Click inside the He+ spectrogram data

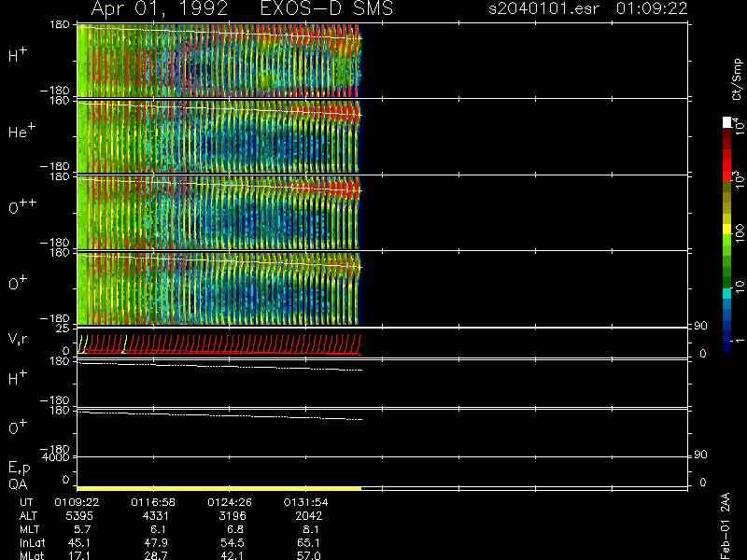point(219,136)
